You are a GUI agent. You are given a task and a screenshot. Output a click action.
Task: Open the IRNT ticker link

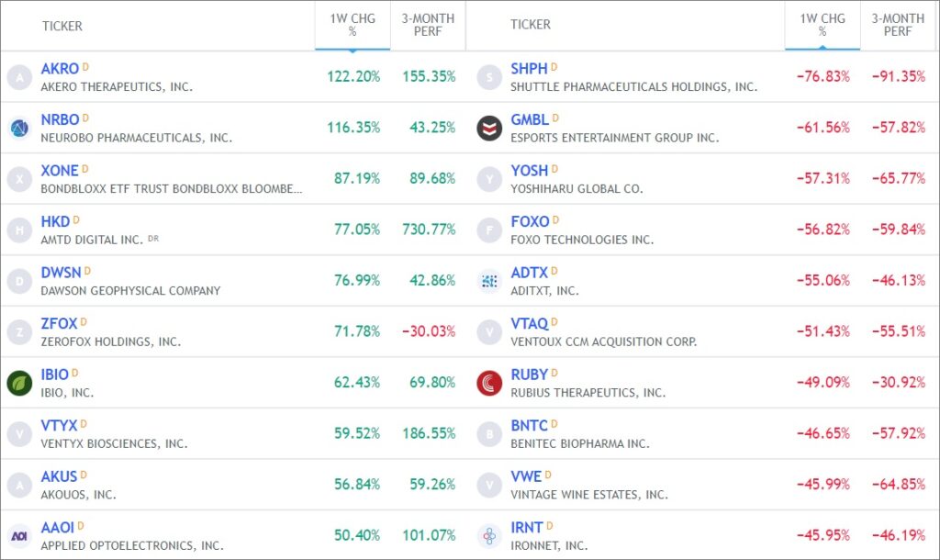click(527, 528)
